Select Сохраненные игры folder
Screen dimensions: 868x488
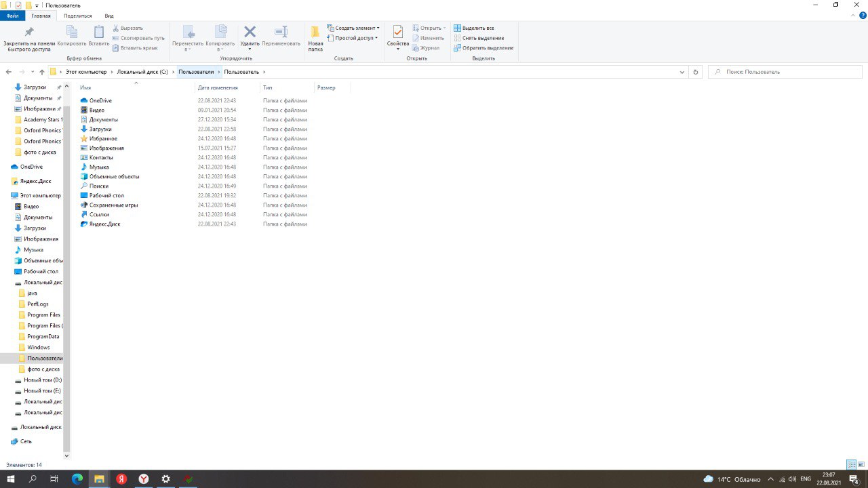113,205
